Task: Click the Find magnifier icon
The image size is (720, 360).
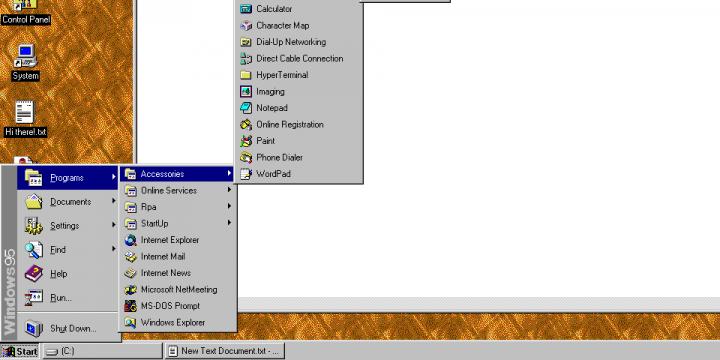Action: [x=34, y=250]
